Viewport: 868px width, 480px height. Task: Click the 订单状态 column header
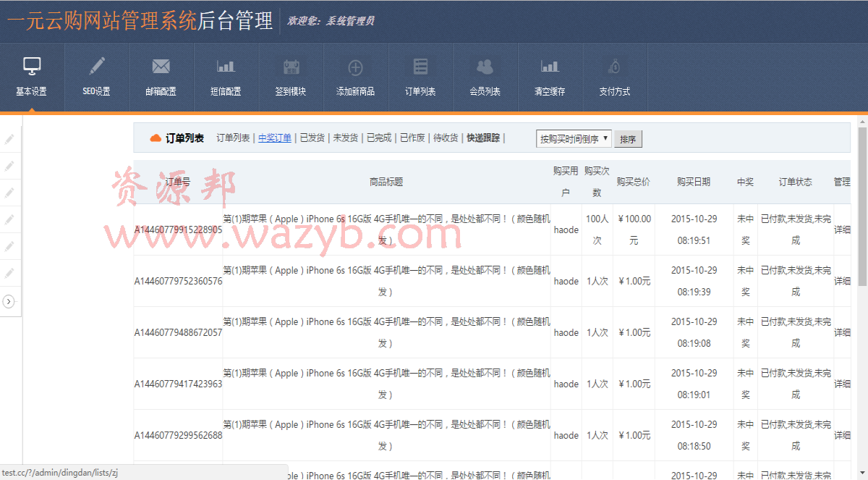pos(796,182)
